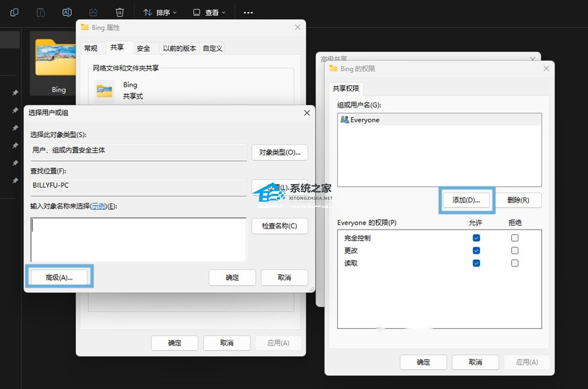This screenshot has width=588, height=389.
Task: Open the 排序 sort dropdown
Action: pyautogui.click(x=159, y=12)
